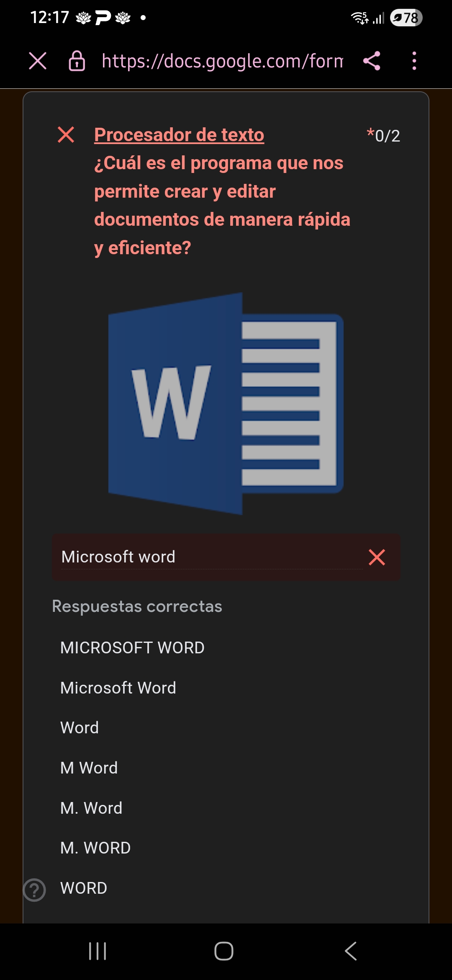Screen dimensions: 452x980
Task: Tap the red X beside submitted answer
Action: [377, 557]
